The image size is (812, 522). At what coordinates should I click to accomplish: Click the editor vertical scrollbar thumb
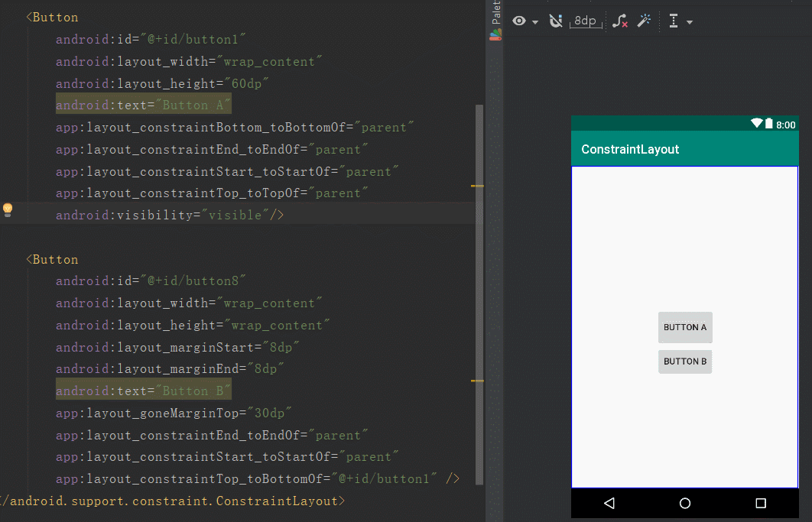(x=479, y=294)
